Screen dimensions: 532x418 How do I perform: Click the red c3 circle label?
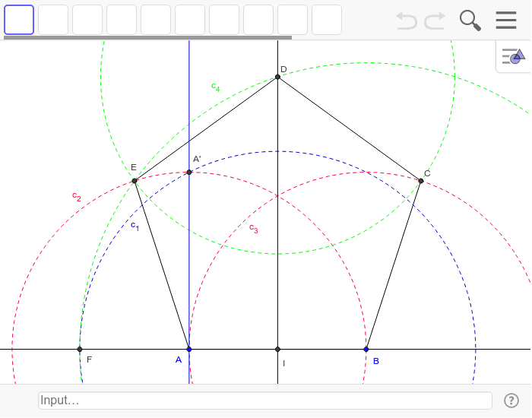[x=253, y=228]
